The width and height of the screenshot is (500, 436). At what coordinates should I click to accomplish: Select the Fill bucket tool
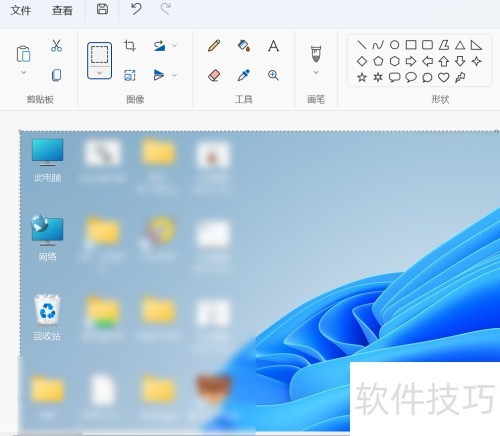[244, 46]
